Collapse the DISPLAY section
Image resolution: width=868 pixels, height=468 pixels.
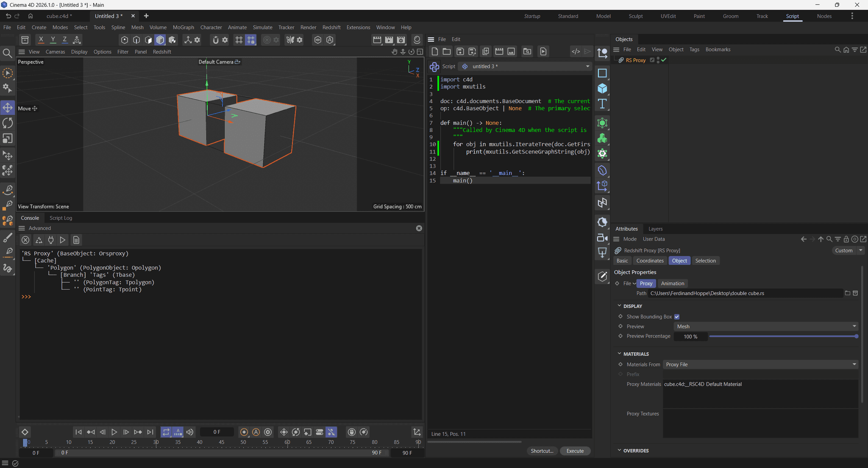(619, 306)
